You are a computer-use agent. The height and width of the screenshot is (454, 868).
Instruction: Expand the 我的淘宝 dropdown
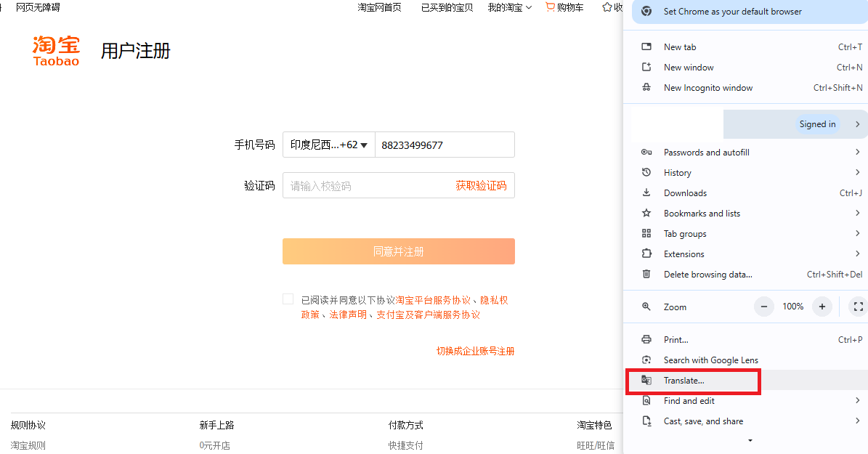(509, 7)
